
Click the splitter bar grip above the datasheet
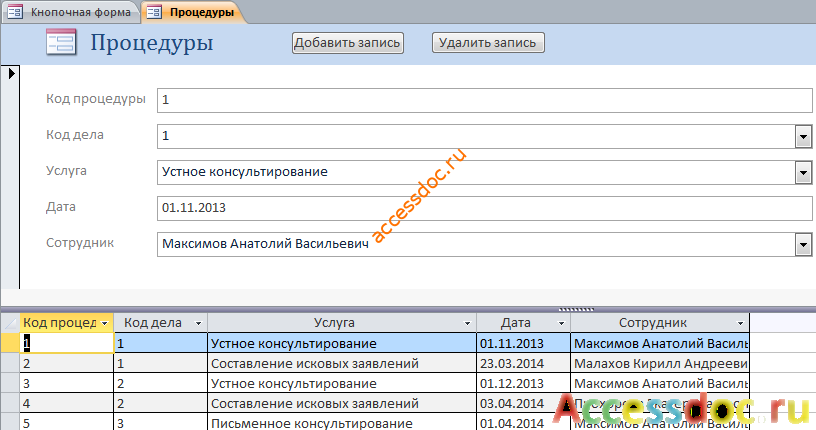576,309
